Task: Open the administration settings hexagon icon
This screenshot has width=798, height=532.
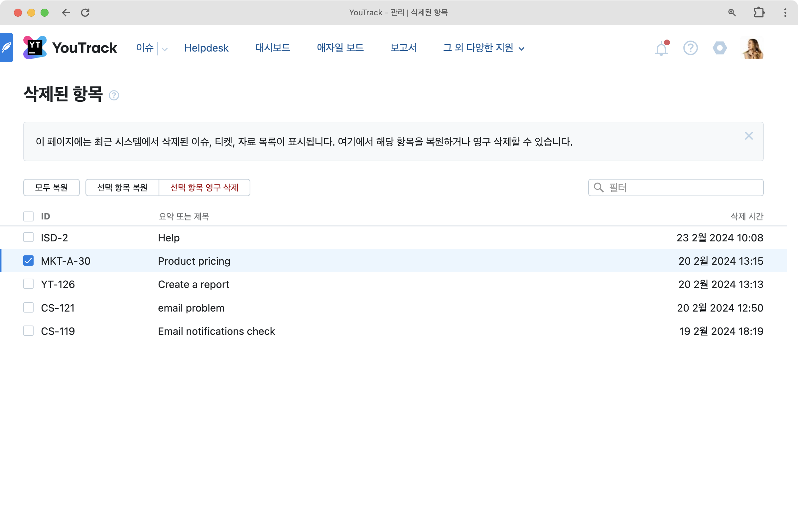Action: click(x=719, y=48)
